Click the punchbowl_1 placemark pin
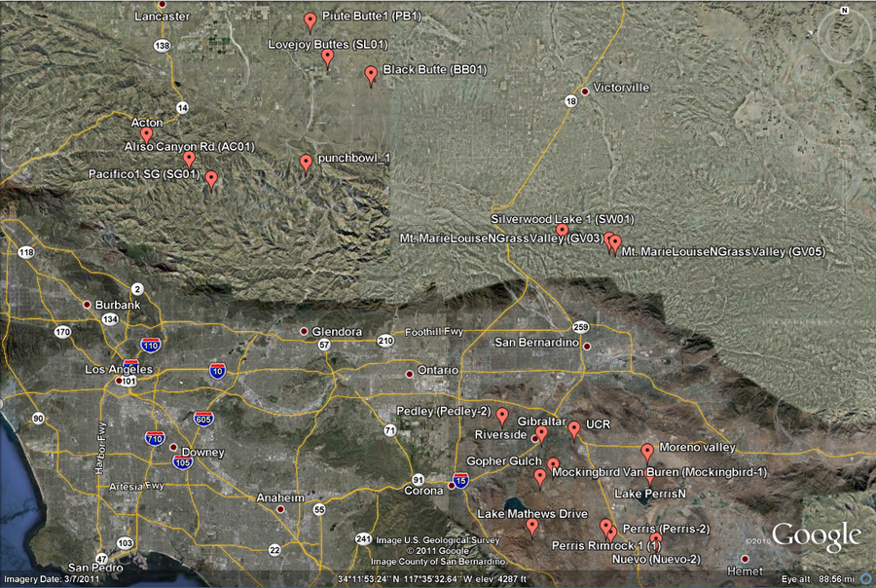876x588 pixels. click(x=306, y=163)
